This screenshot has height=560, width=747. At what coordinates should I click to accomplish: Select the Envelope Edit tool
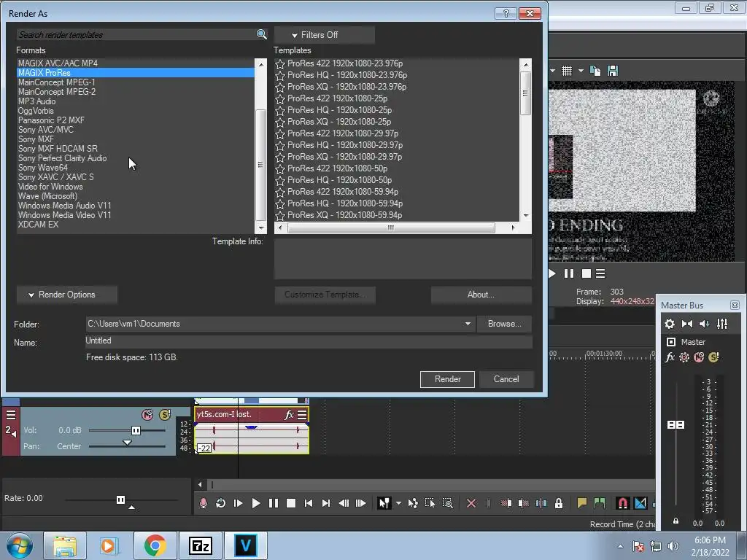tap(413, 503)
